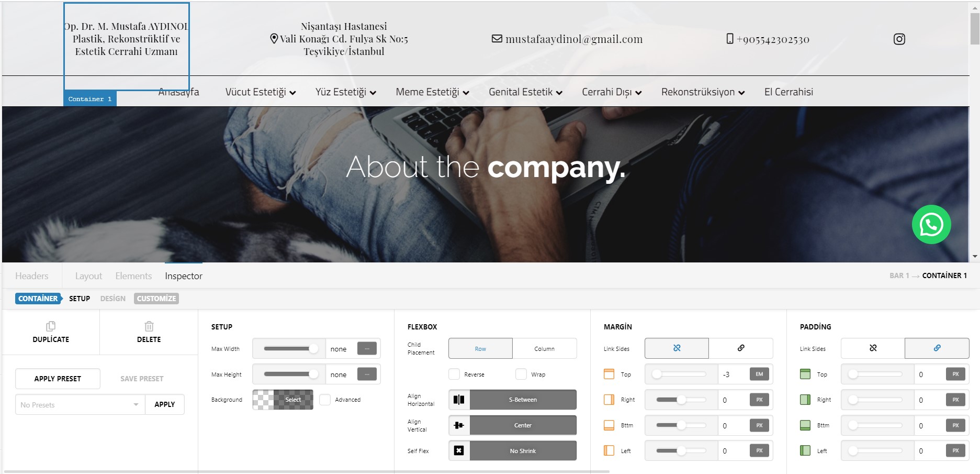The height and width of the screenshot is (474, 980).
Task: Expand the Vücut Estetiği menu
Action: tap(260, 92)
